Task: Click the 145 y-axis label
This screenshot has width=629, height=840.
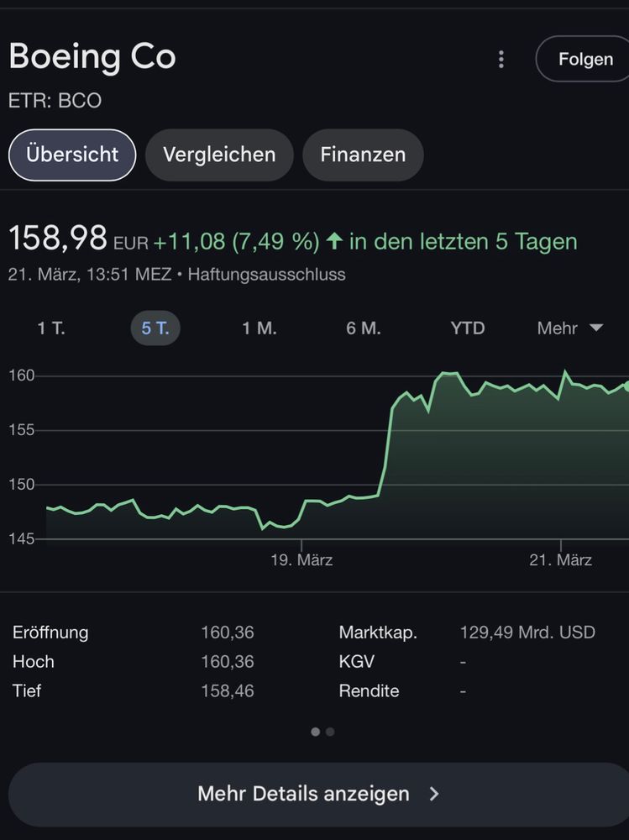Action: pos(22,539)
